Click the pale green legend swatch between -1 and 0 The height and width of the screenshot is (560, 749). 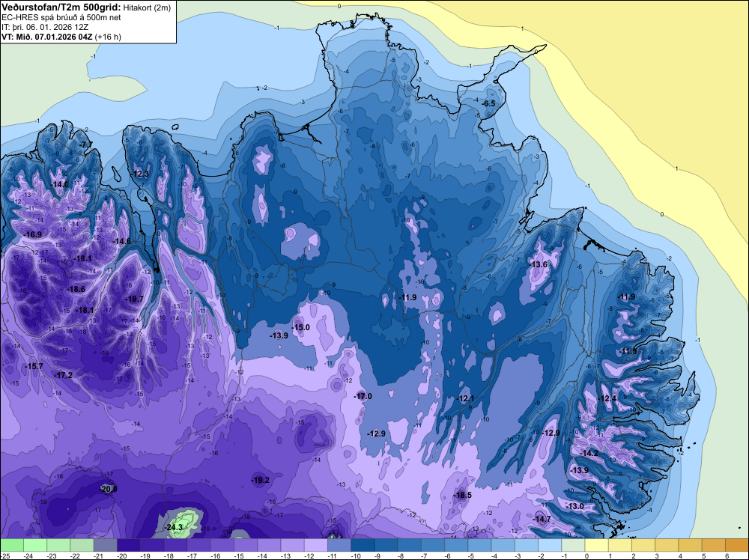(x=573, y=545)
